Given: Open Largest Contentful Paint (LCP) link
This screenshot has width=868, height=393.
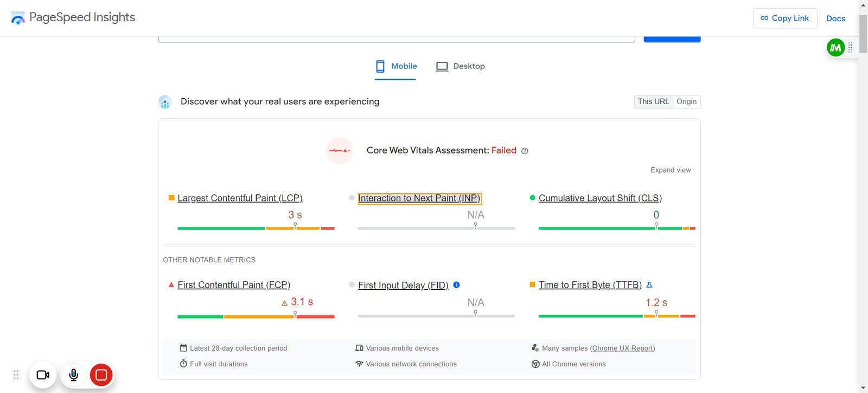Looking at the screenshot, I should [240, 198].
